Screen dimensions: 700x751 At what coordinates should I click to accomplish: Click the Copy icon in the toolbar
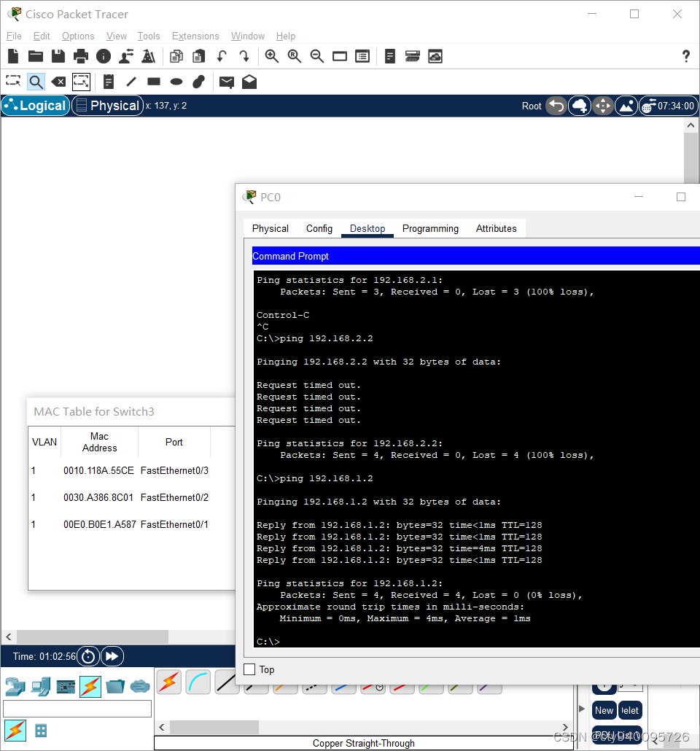click(176, 57)
